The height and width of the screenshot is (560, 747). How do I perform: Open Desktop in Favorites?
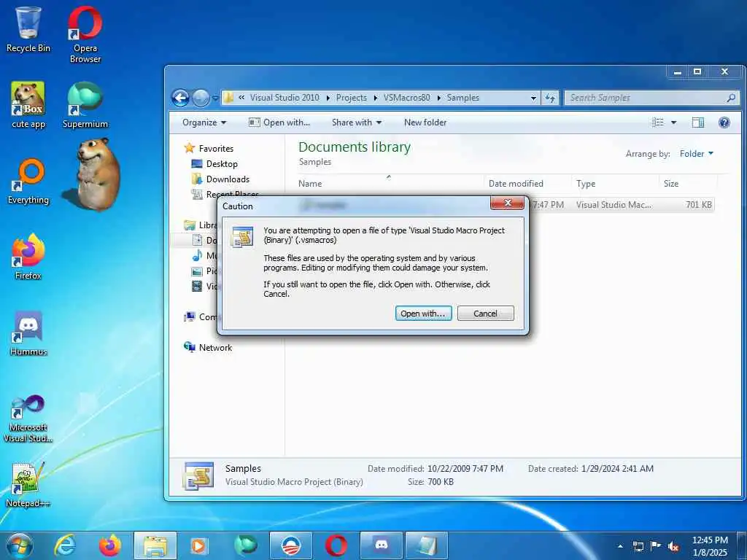click(x=222, y=164)
